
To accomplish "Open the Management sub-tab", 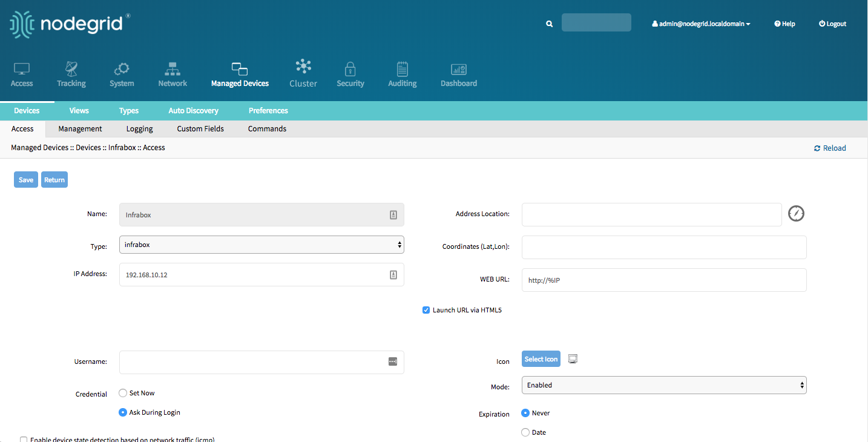I will coord(80,129).
